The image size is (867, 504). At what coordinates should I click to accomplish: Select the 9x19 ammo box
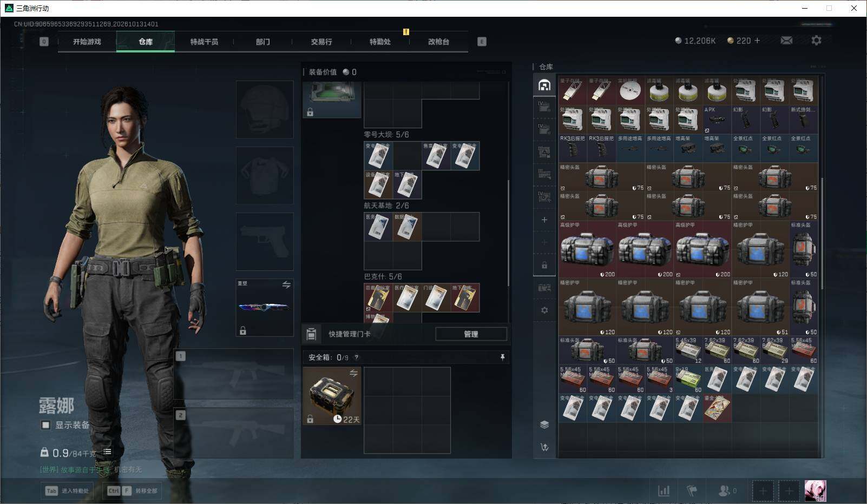[x=688, y=379]
